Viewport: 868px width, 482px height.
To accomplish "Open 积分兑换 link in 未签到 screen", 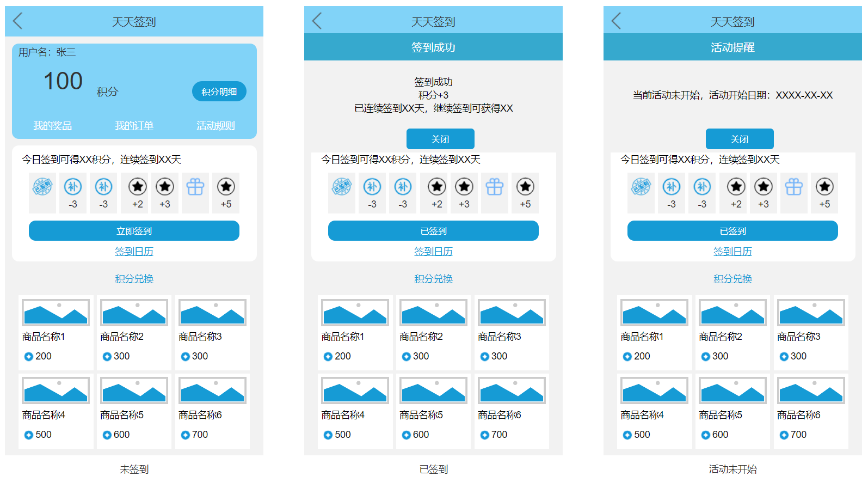I will click(134, 279).
